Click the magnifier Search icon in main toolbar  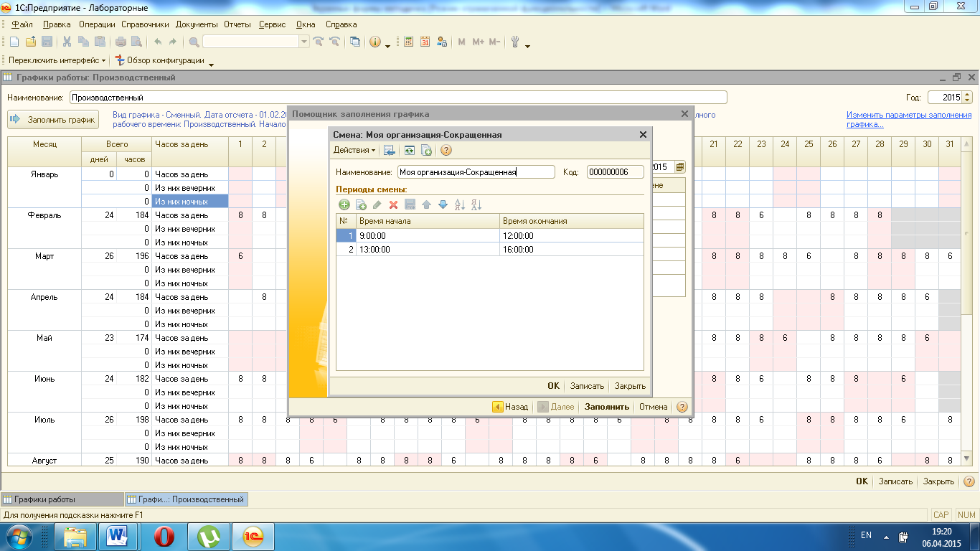[x=194, y=42]
